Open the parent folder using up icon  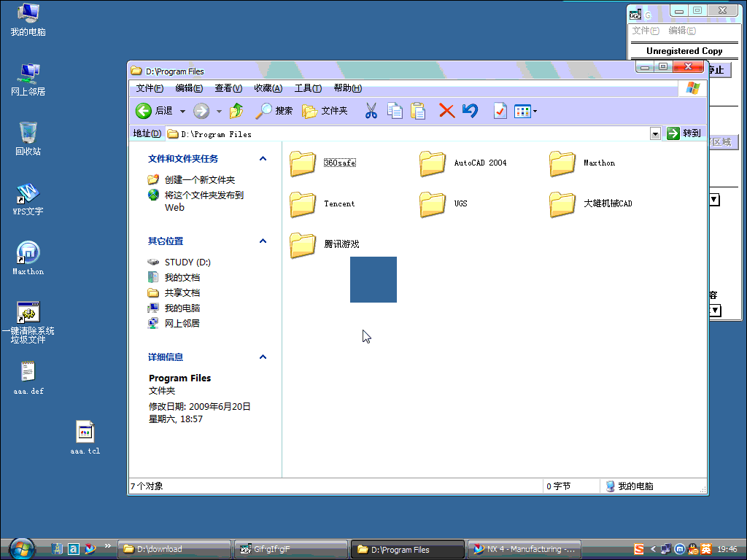pos(235,111)
